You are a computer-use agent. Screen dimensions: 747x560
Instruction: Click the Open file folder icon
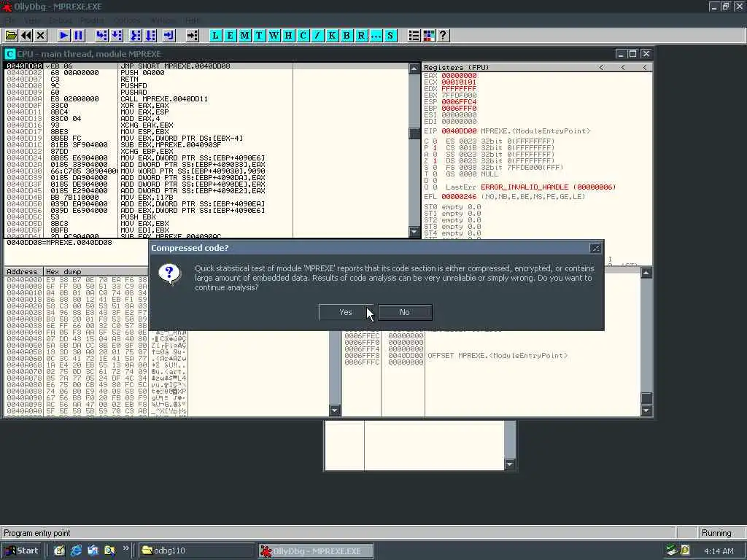(x=12, y=36)
